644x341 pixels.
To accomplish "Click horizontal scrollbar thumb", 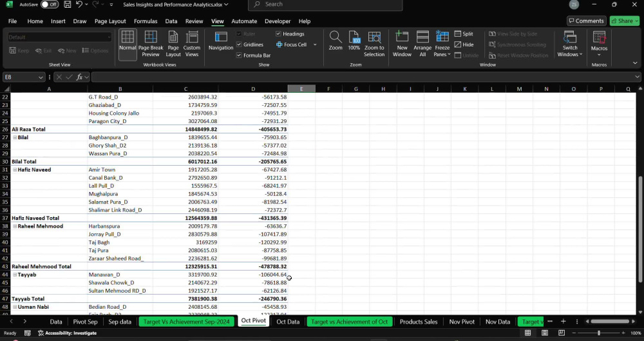I will click(611, 321).
